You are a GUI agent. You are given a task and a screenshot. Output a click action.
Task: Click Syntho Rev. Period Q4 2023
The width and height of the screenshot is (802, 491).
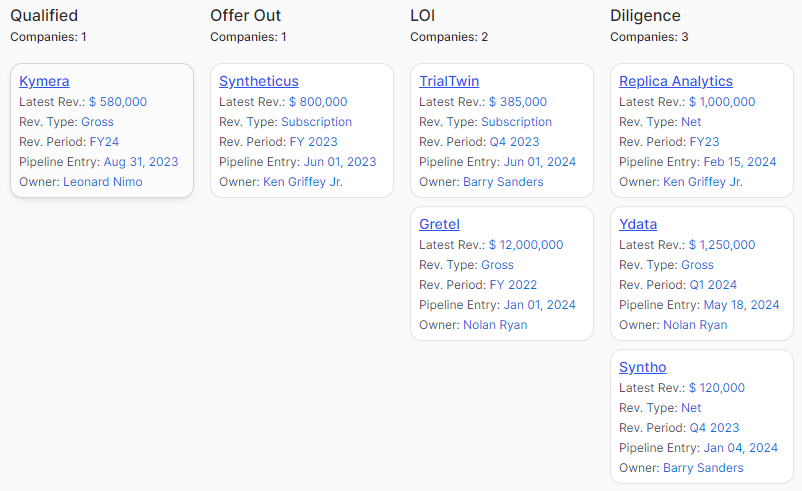click(x=715, y=428)
